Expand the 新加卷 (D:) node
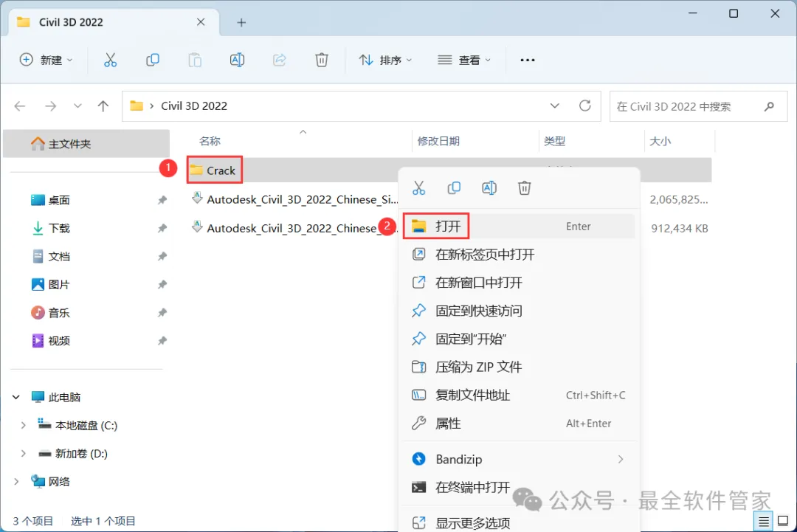This screenshot has width=797, height=532. pos(24,453)
